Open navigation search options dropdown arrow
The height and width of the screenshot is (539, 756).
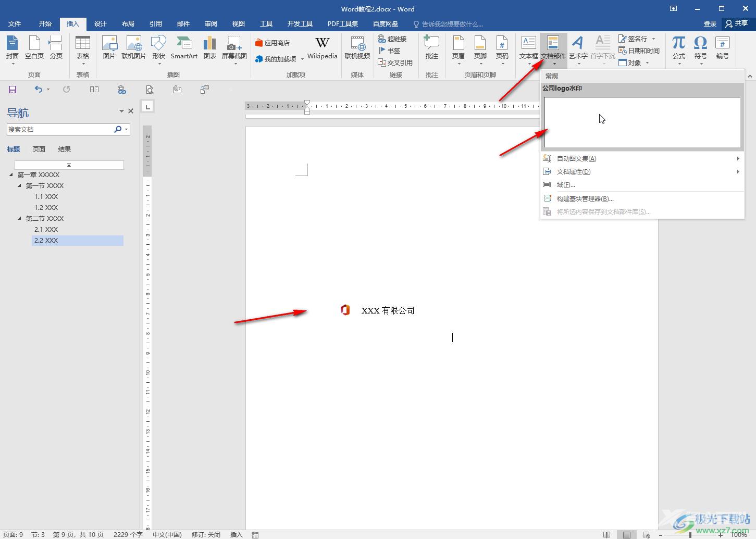coord(127,130)
